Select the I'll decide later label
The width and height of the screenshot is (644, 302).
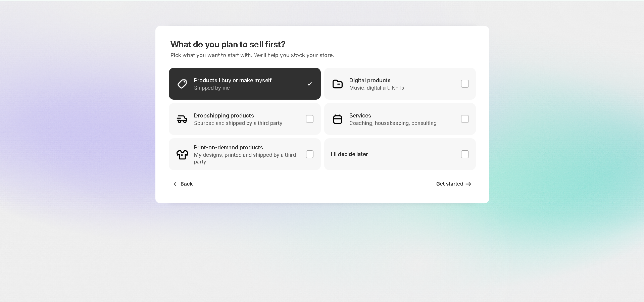(349, 154)
